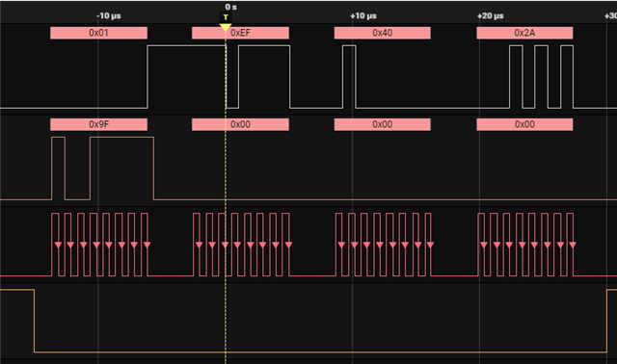Screen dimensions: 617x364
Task: Click last clock edge arrow of fourth burst
Action: pyautogui.click(x=573, y=246)
